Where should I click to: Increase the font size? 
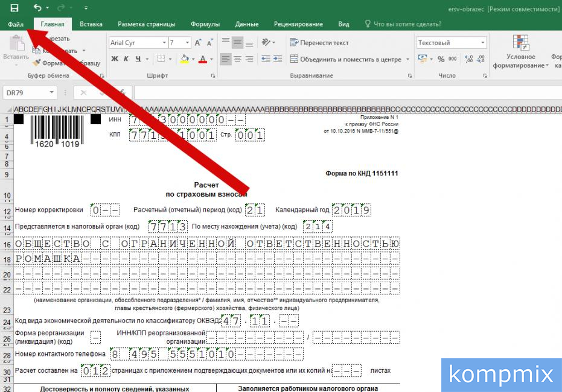tap(198, 43)
